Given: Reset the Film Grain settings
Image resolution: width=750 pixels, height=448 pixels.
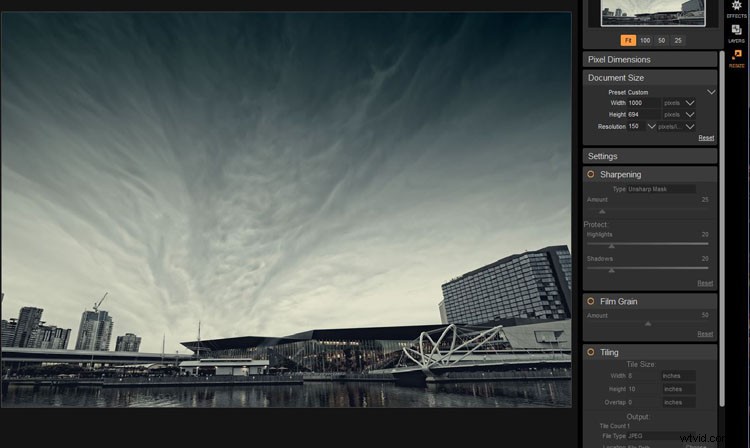Looking at the screenshot, I should (x=705, y=334).
